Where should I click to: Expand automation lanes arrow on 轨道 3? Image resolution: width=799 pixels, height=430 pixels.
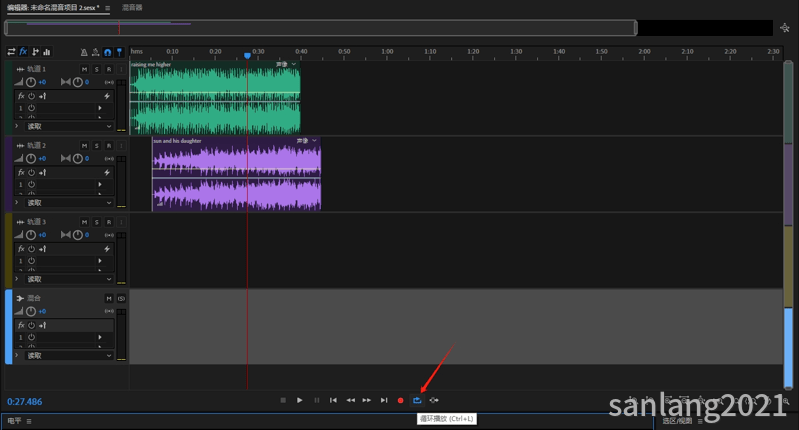17,279
